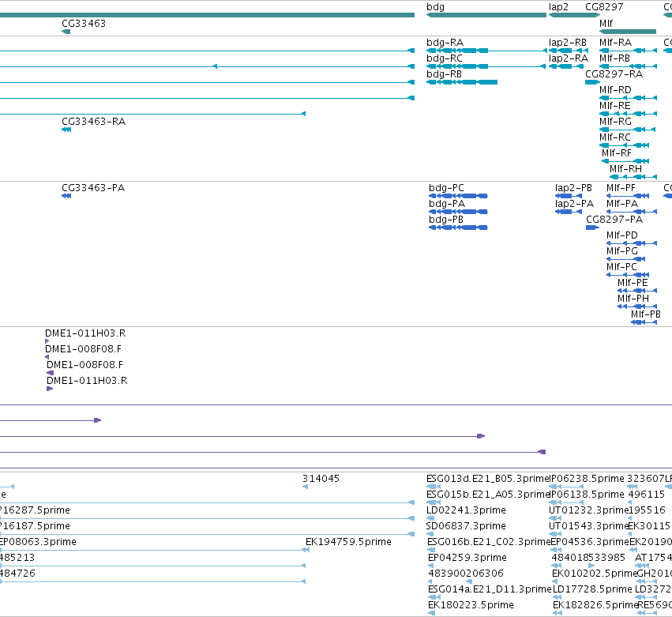The height and width of the screenshot is (617, 672).
Task: Click the CG8297-PA protein
Action: 593,228
